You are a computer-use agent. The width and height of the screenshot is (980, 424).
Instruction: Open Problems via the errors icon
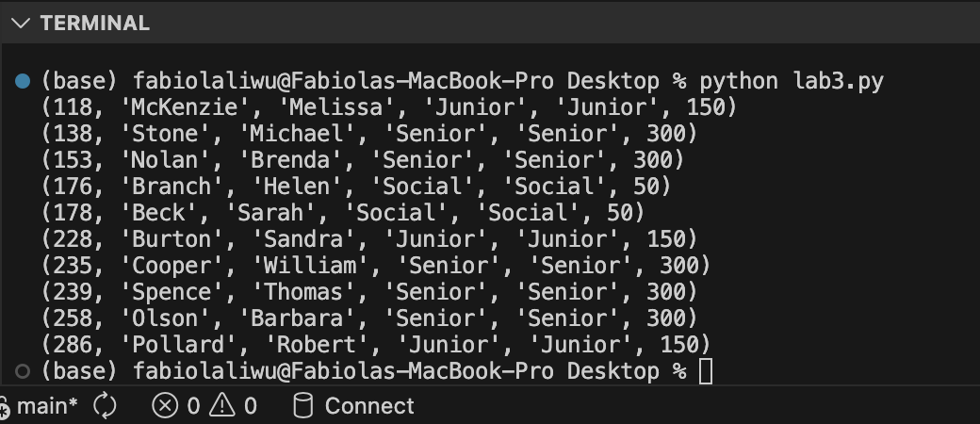pos(165,406)
